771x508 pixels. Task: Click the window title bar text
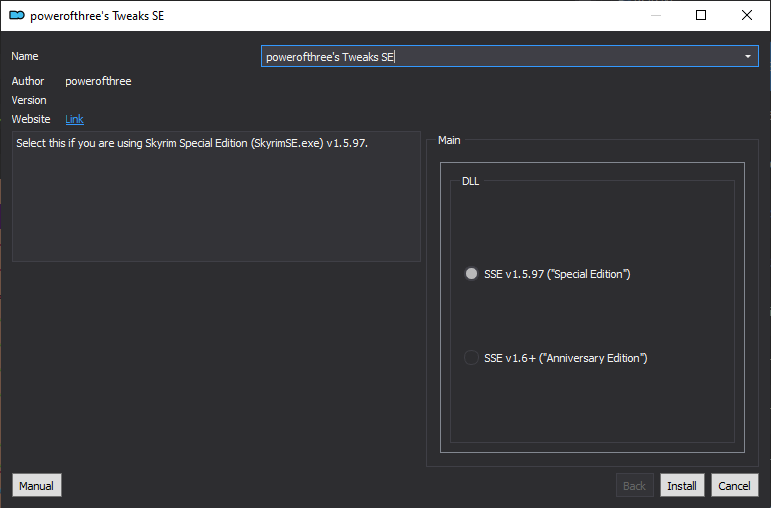97,16
